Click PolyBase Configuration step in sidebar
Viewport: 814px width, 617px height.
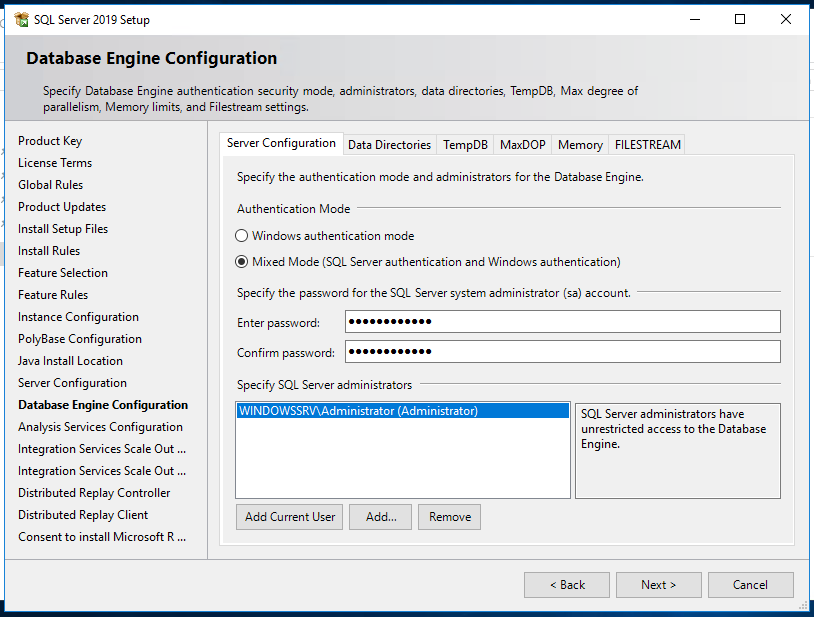(80, 339)
